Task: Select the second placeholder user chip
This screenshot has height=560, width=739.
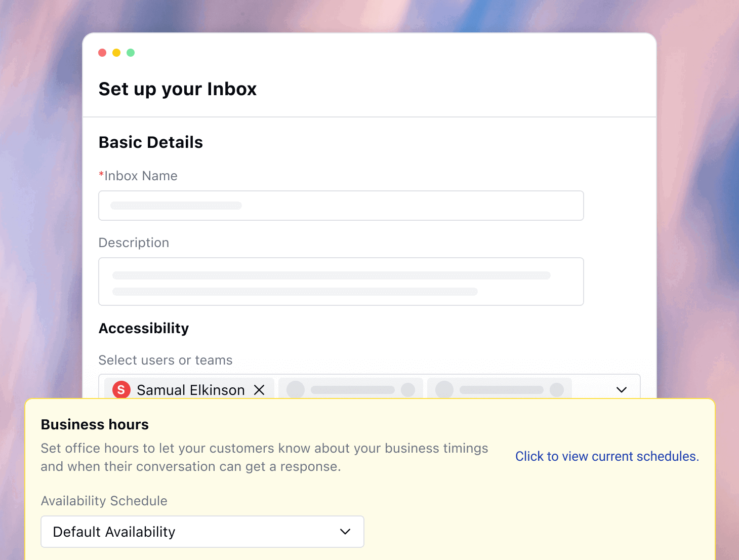Action: pyautogui.click(x=351, y=390)
